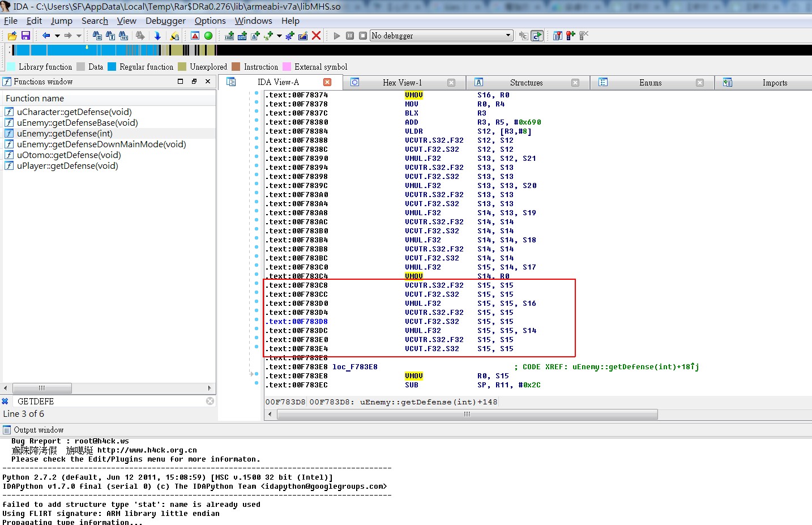The width and height of the screenshot is (812, 525).
Task: Click the flashlight with lock toolbar icon
Action: (174, 36)
